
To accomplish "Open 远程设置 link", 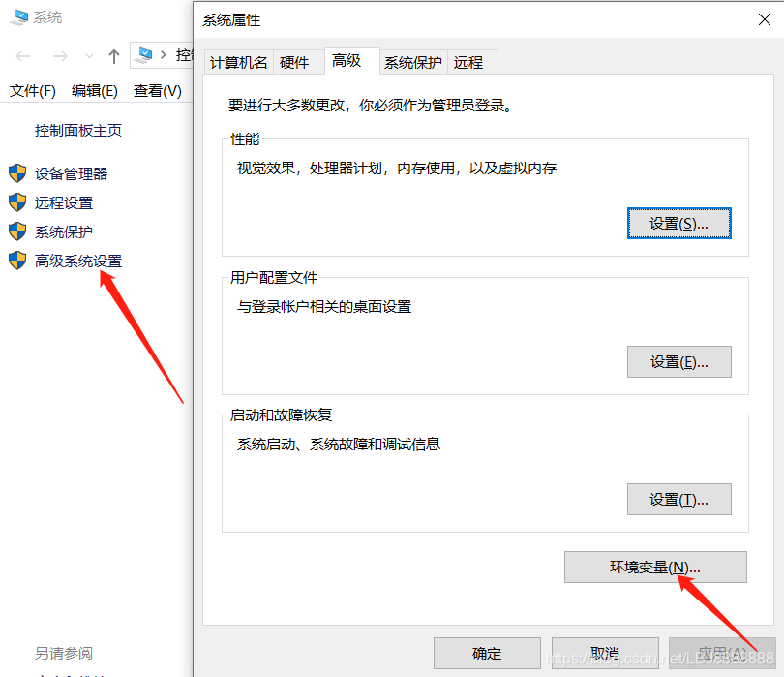I will [64, 202].
